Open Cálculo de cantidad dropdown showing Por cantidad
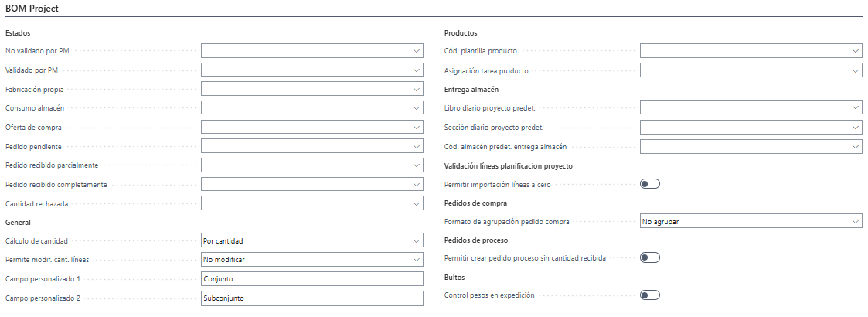The height and width of the screenshot is (317, 868). 311,240
